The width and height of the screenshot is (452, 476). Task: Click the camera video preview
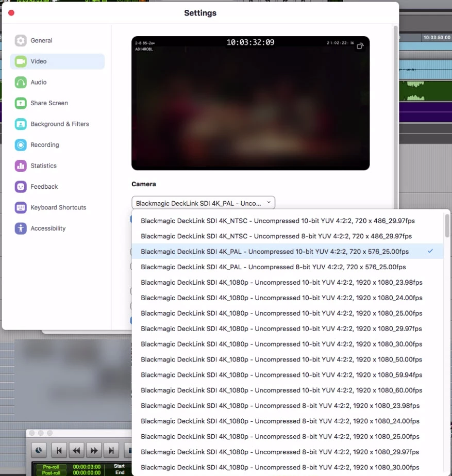click(250, 103)
